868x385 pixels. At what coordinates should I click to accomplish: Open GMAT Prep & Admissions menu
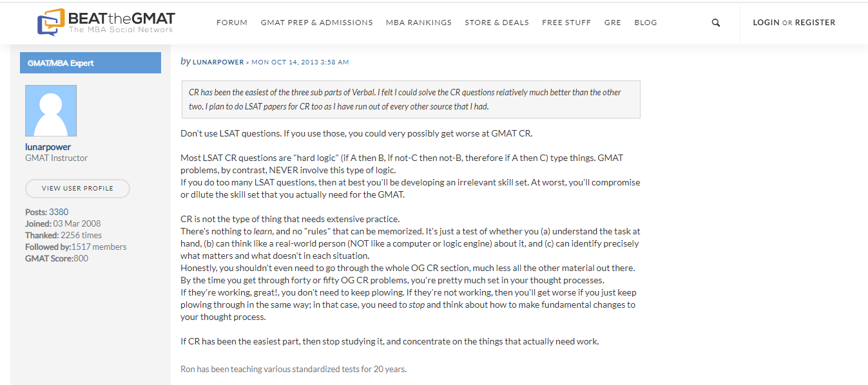(316, 23)
